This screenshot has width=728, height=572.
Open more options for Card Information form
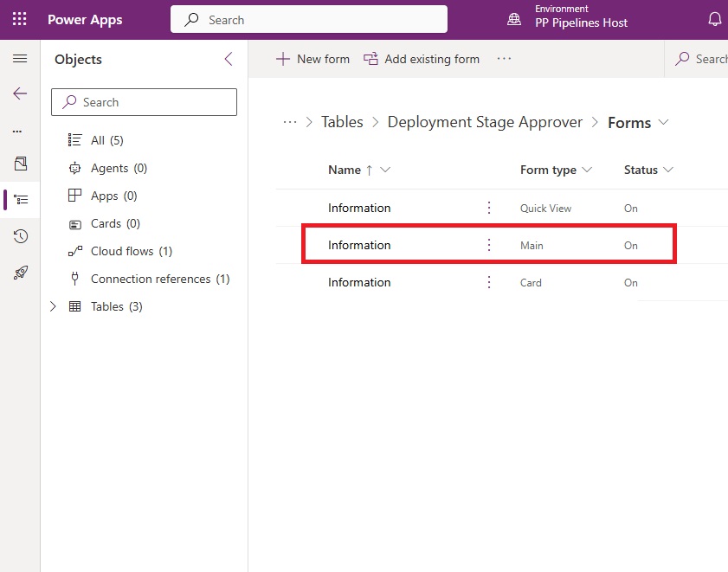[489, 282]
